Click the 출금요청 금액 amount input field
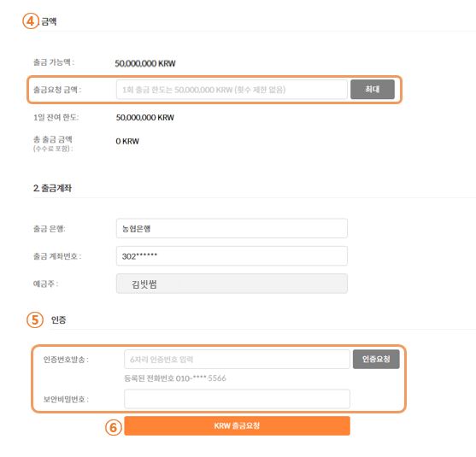Viewport: 476px width, 457px height. click(x=232, y=90)
